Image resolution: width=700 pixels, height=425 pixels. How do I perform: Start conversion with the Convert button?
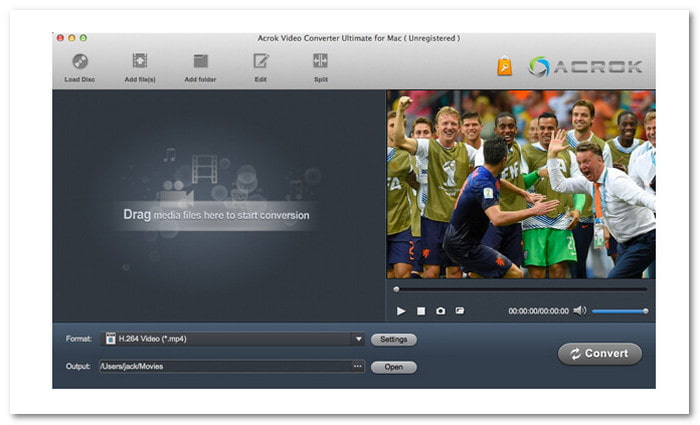(x=600, y=354)
